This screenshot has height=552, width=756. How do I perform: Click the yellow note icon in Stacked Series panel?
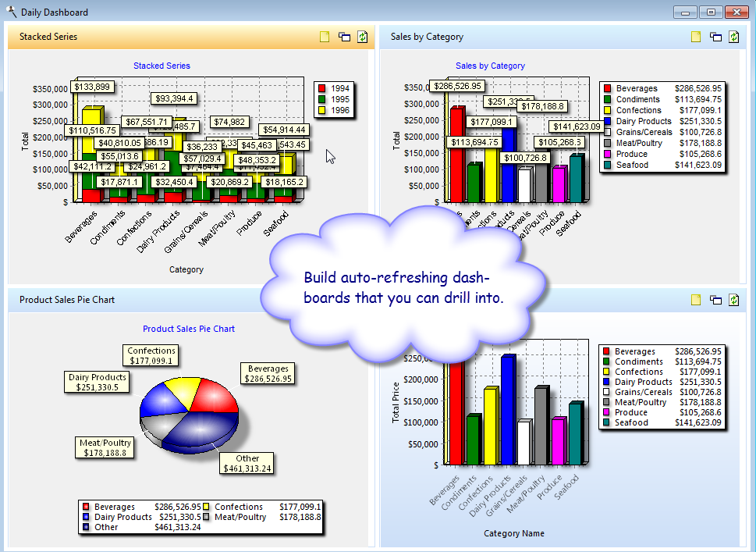pyautogui.click(x=325, y=37)
